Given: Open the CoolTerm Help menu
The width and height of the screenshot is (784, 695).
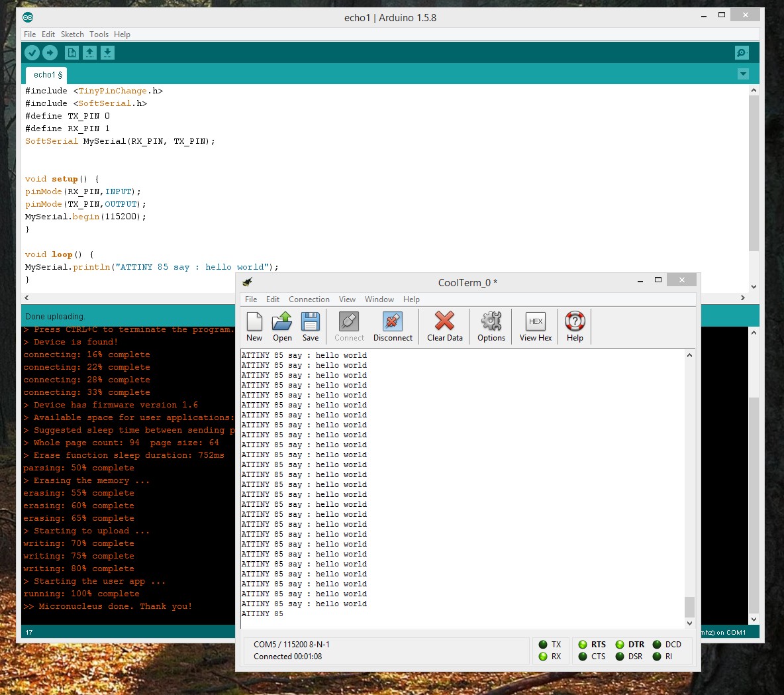Looking at the screenshot, I should (x=411, y=299).
